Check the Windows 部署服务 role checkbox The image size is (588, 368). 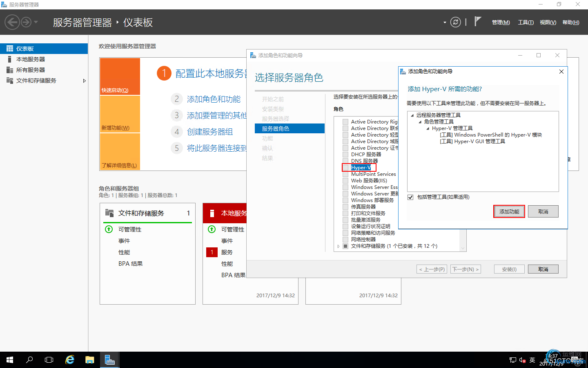pyautogui.click(x=345, y=200)
